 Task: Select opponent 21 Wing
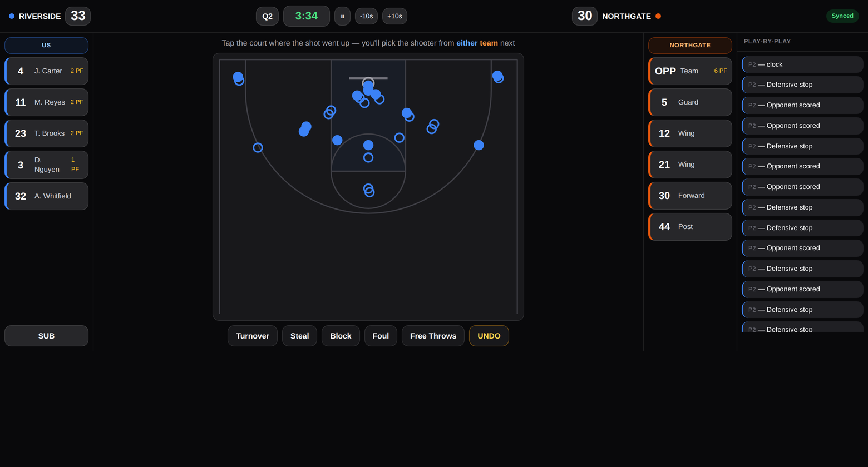690,165
